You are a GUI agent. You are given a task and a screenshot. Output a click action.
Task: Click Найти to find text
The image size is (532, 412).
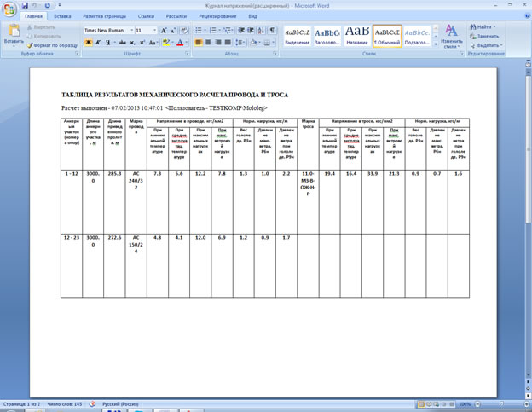pyautogui.click(x=483, y=26)
